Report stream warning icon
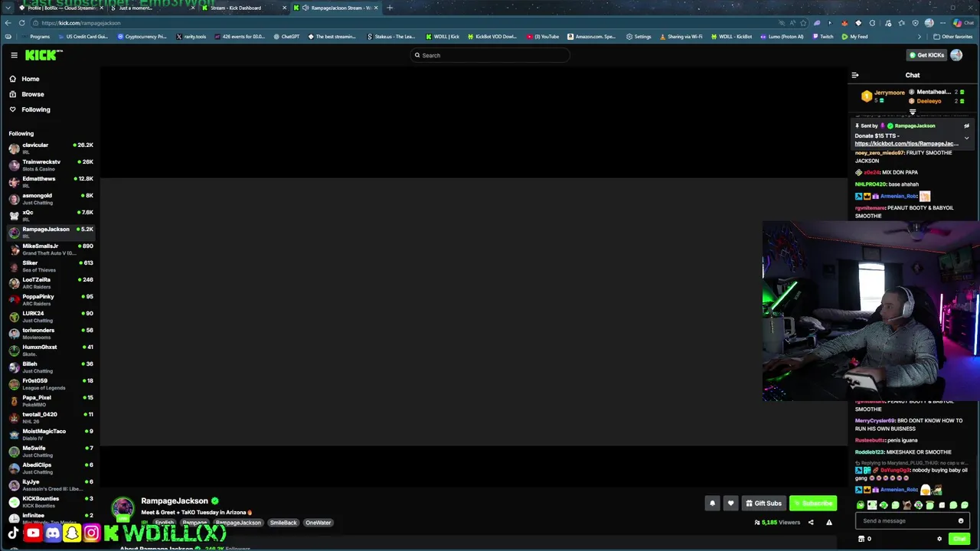Screen dimensions: 980x551 point(828,523)
